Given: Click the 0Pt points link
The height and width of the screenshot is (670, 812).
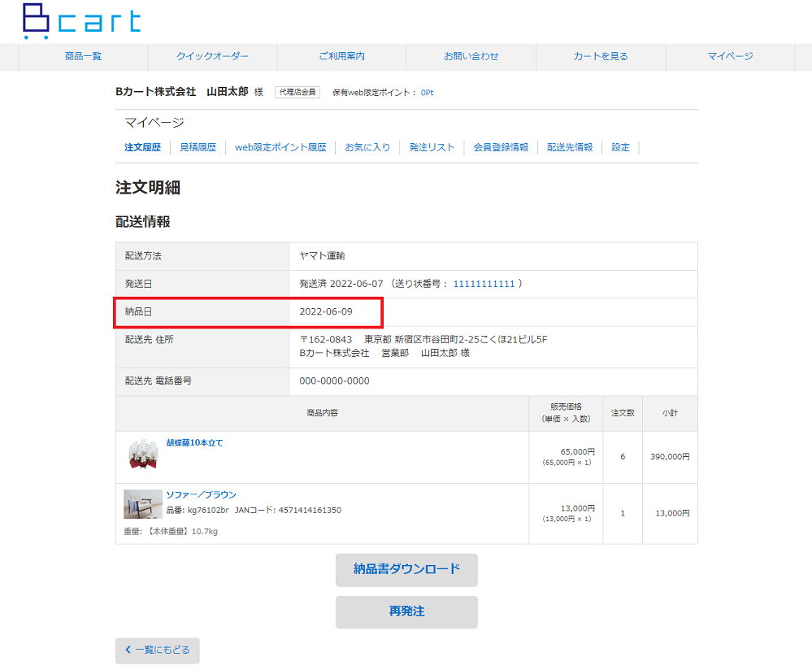Looking at the screenshot, I should pos(428,93).
